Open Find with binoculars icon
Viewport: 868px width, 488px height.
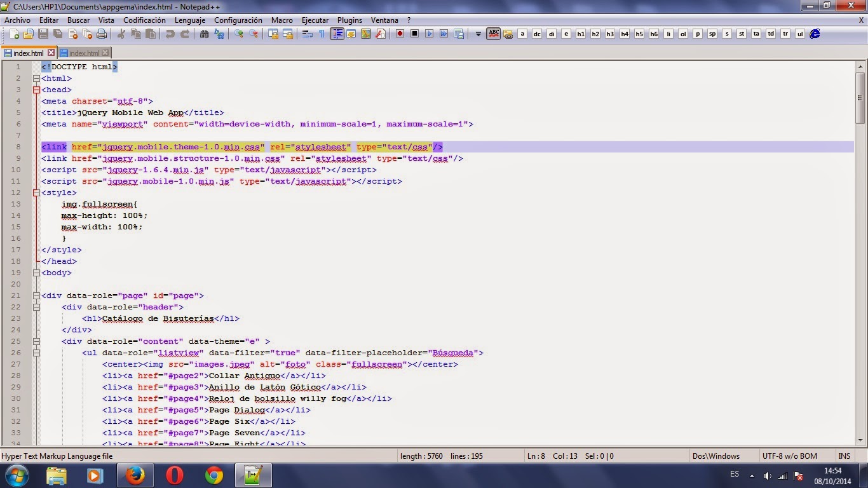(204, 34)
